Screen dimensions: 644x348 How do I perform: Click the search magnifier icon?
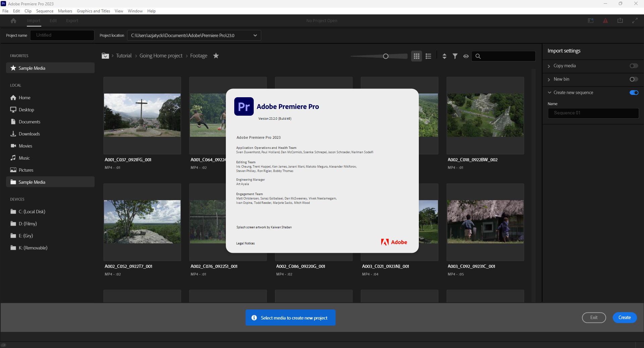click(x=478, y=56)
